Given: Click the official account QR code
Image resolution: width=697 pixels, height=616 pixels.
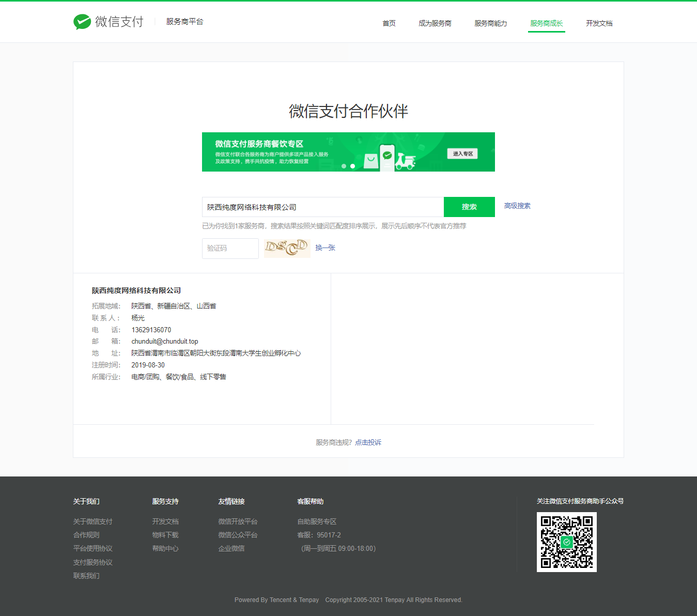Looking at the screenshot, I should pyautogui.click(x=566, y=542).
